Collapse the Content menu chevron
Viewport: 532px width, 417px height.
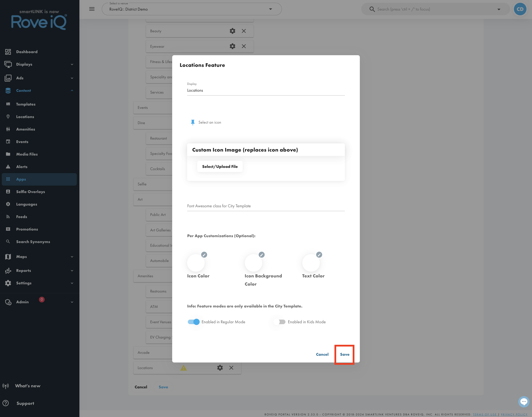[72, 91]
